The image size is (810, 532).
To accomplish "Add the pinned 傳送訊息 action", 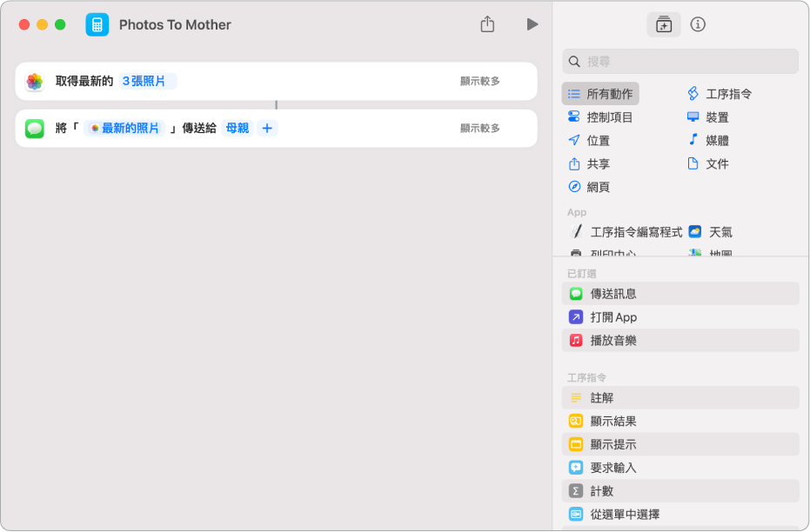I will pos(680,294).
